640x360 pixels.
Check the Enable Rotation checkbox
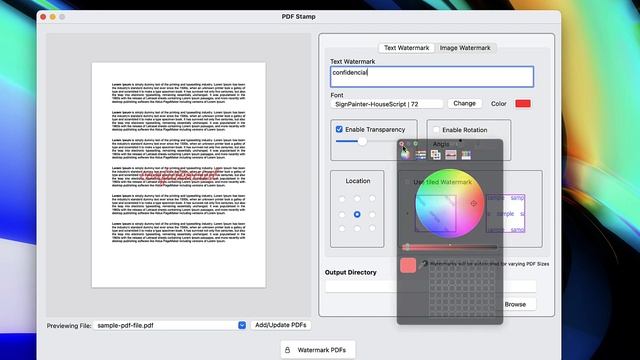point(436,130)
